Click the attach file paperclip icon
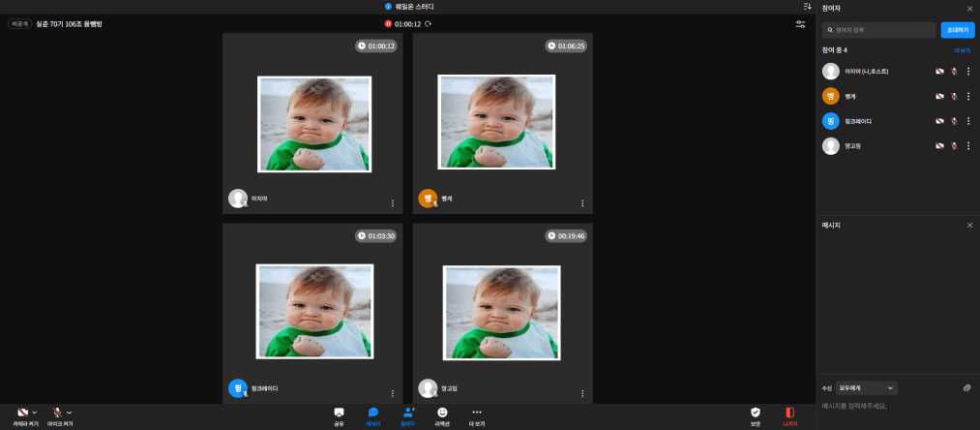980x430 pixels. pos(966,388)
